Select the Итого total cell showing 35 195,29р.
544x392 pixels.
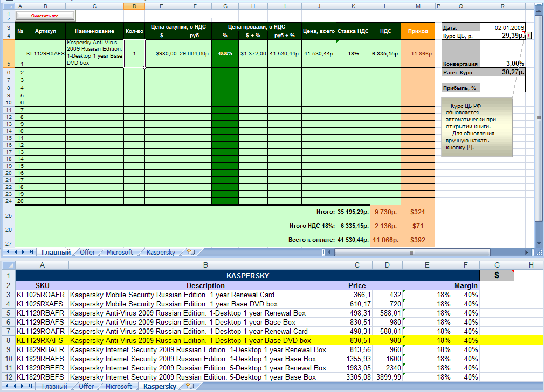click(x=353, y=211)
